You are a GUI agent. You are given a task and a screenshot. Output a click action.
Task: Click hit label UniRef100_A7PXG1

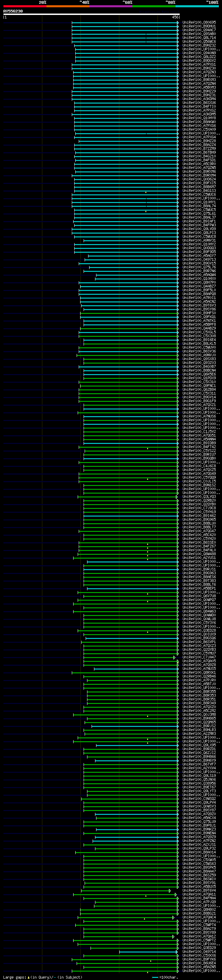coord(199,65)
